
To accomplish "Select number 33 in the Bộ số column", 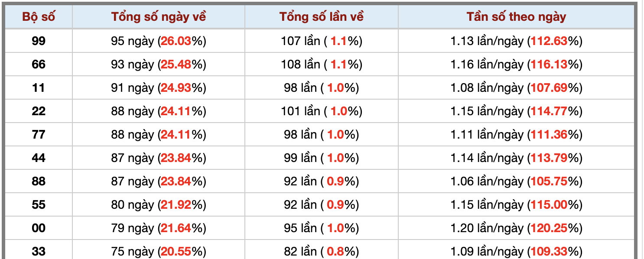I will 39,251.
